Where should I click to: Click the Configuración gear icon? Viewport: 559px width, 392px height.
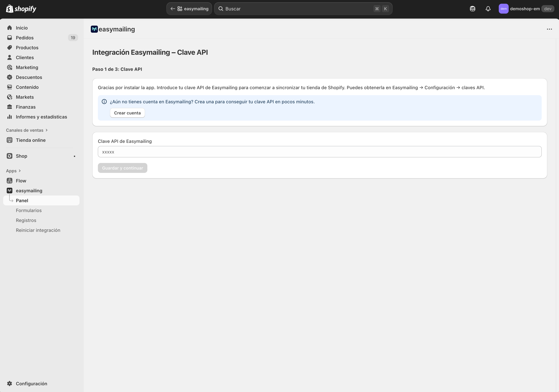click(10, 384)
